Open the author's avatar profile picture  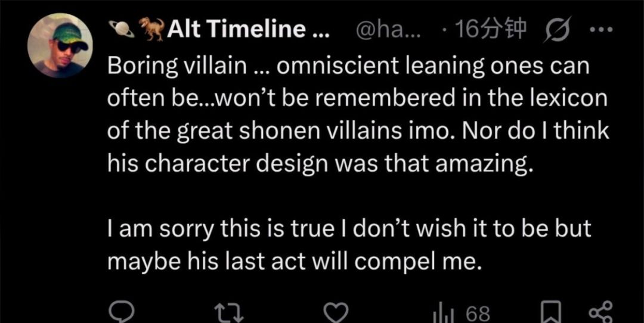(x=60, y=45)
